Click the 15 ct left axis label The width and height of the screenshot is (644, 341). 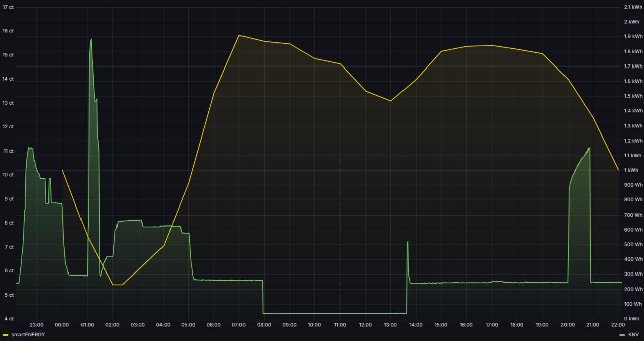click(x=8, y=55)
